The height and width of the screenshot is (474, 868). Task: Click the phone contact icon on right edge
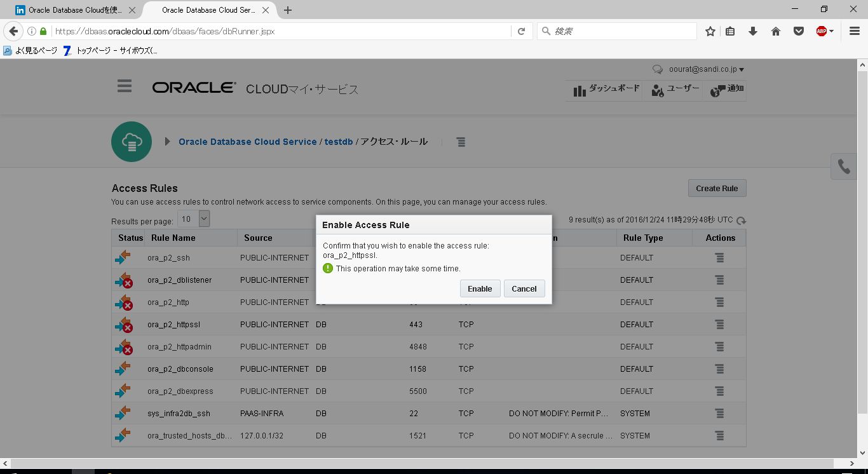click(x=844, y=166)
